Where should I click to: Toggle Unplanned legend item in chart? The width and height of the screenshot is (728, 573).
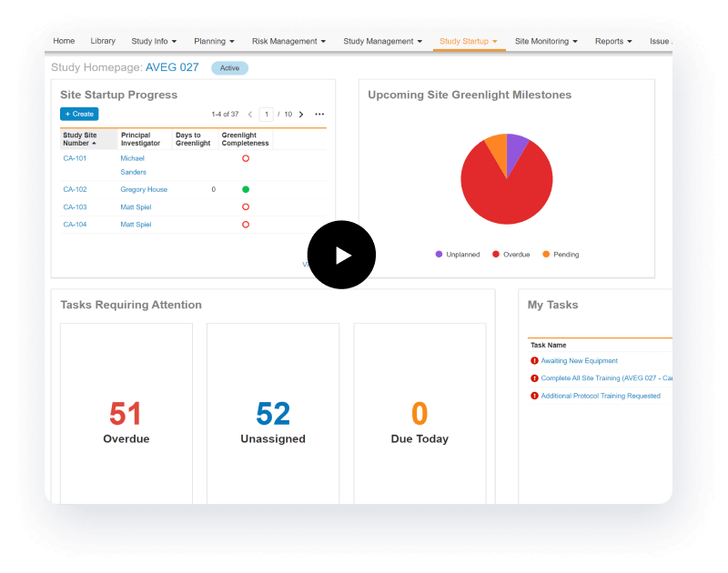point(457,255)
